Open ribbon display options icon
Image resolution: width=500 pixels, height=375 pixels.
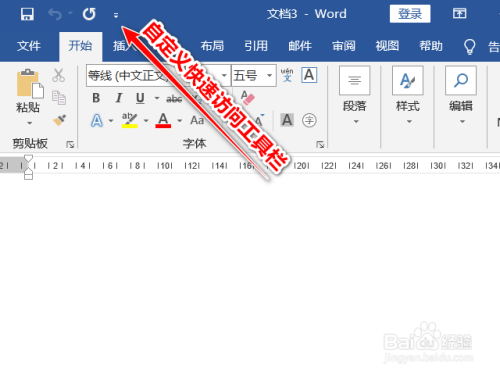click(459, 14)
